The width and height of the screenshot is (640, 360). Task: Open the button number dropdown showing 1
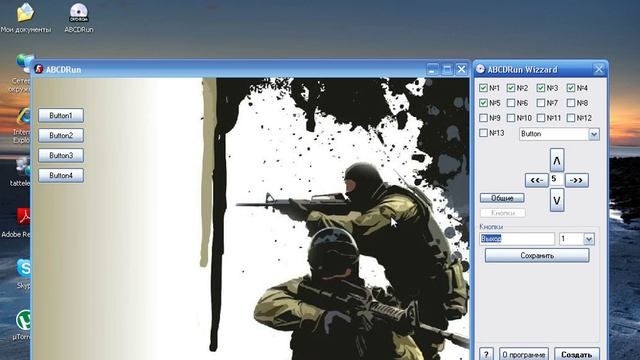[x=589, y=239]
